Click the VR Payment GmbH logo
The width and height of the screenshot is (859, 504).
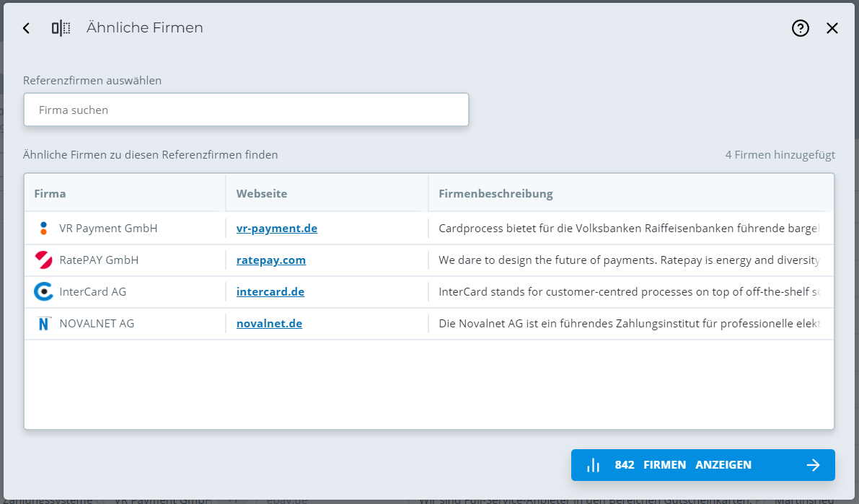point(43,229)
